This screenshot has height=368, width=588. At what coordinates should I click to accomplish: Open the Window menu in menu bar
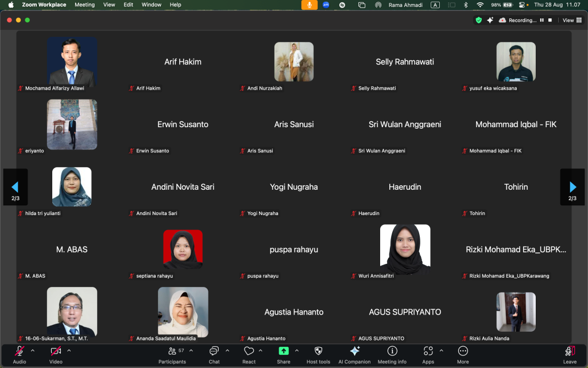[x=152, y=5]
